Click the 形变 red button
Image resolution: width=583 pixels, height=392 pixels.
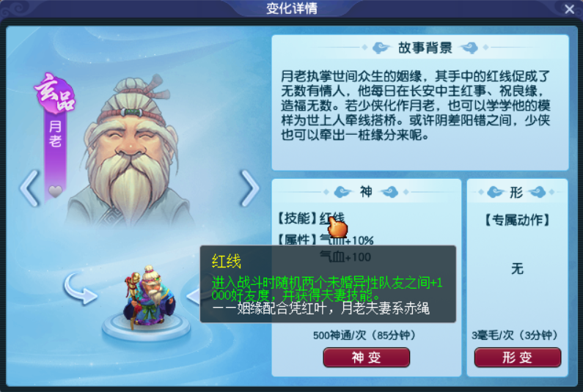(x=517, y=358)
